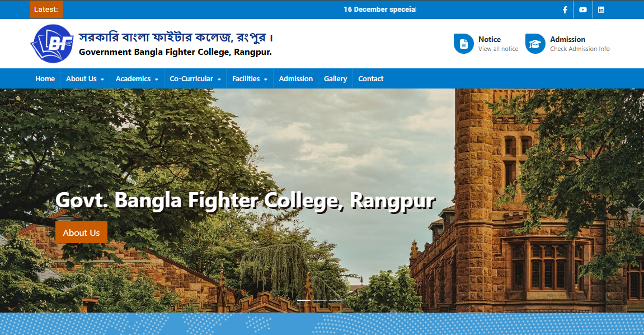This screenshot has height=335, width=644.
Task: Go to next slide arrow
Action: 640,200
